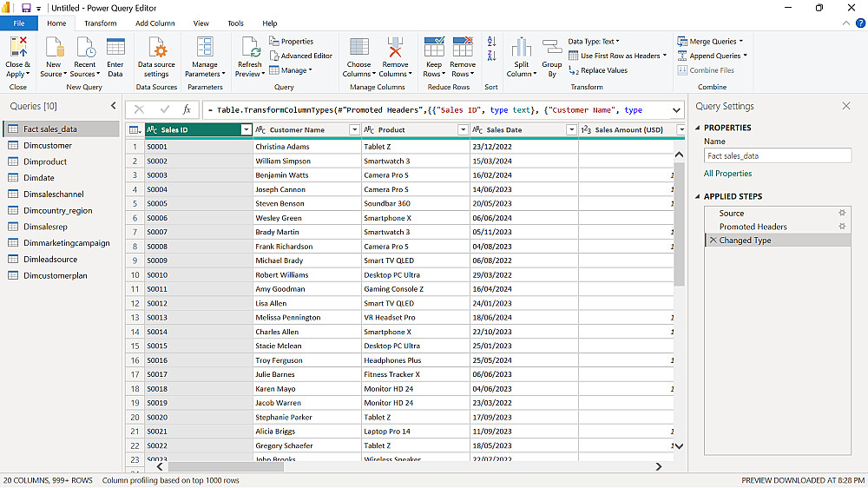This screenshot has width=868, height=488.
Task: Select the Dimcustomer query
Action: tap(48, 146)
